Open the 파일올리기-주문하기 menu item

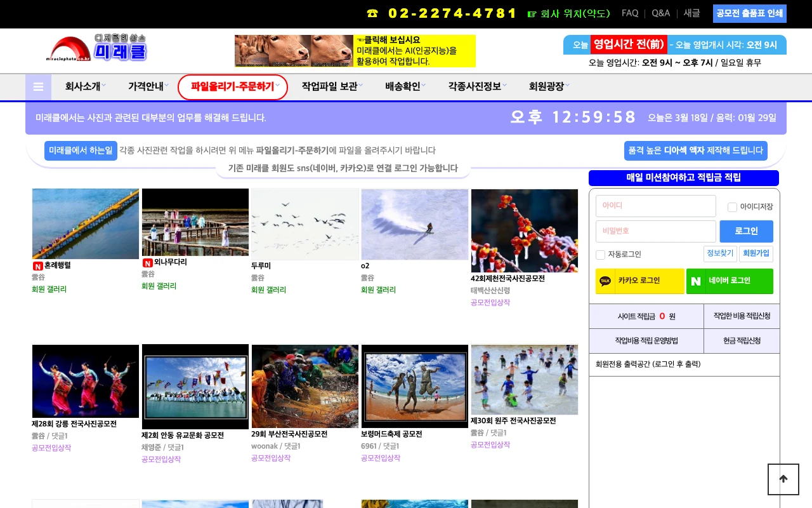(x=233, y=87)
